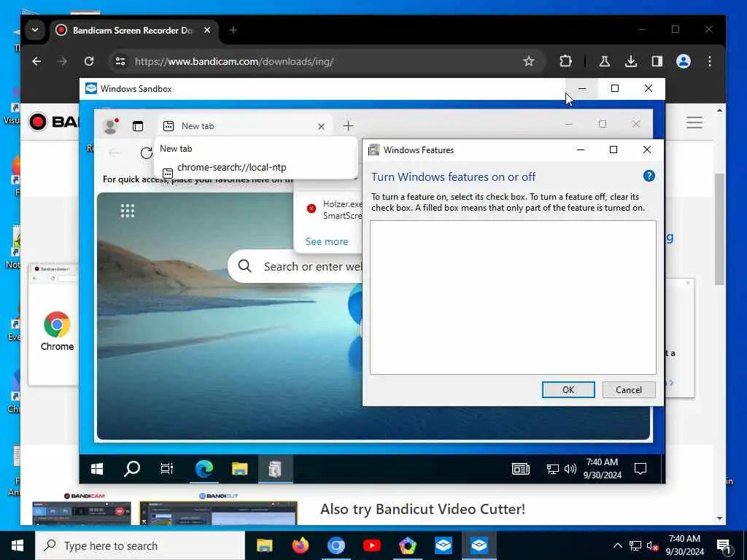Open YouTube app on host taskbar

coord(371,545)
